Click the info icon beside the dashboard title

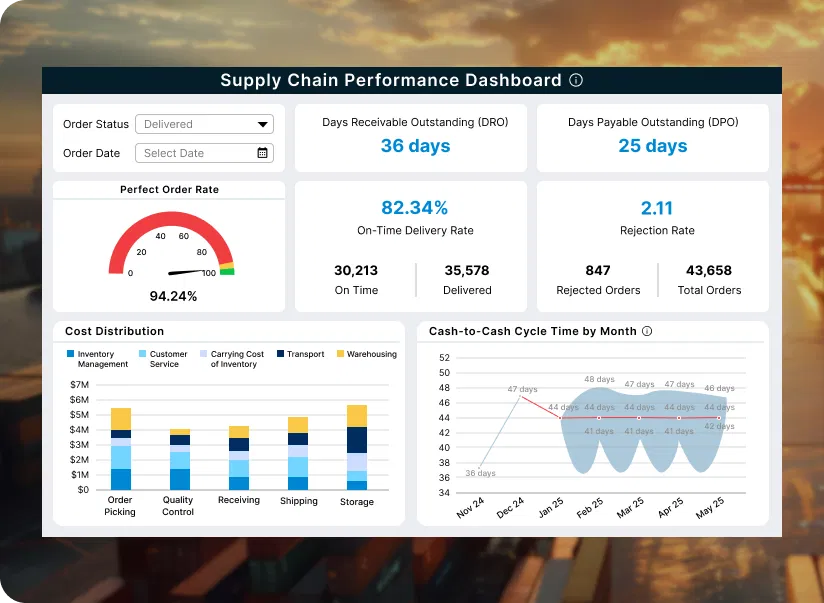[x=576, y=81]
